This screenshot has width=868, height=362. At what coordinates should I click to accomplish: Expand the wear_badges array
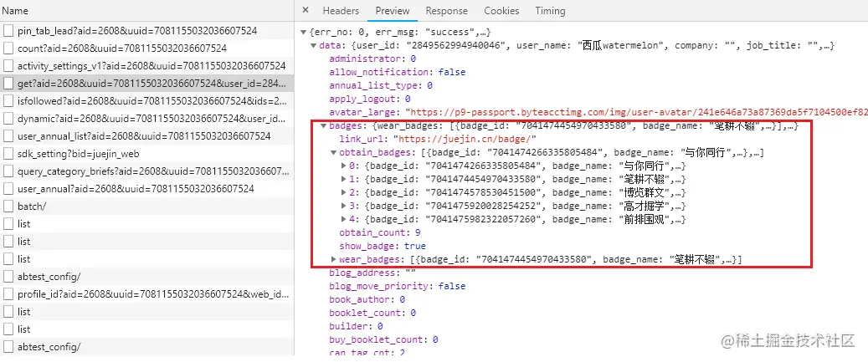pos(334,259)
